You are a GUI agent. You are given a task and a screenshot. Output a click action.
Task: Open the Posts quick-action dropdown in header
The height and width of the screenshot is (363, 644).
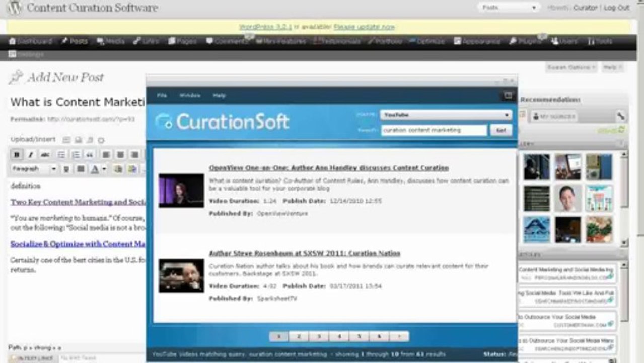click(x=509, y=8)
